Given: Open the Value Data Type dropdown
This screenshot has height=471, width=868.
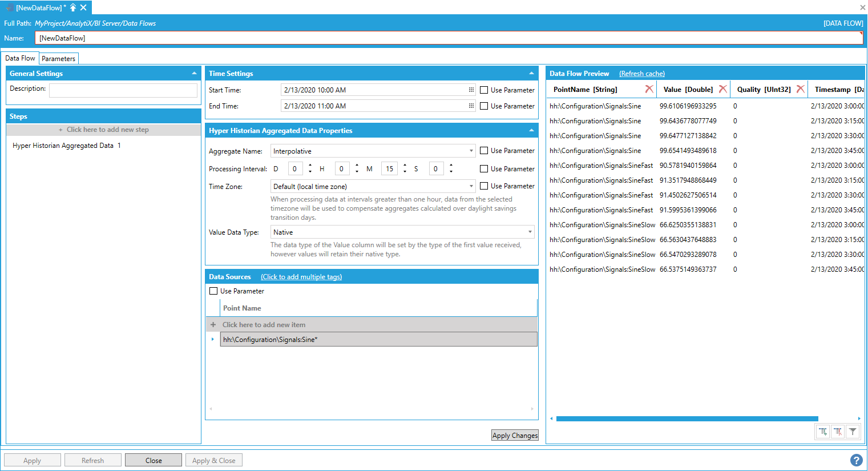Looking at the screenshot, I should point(530,232).
